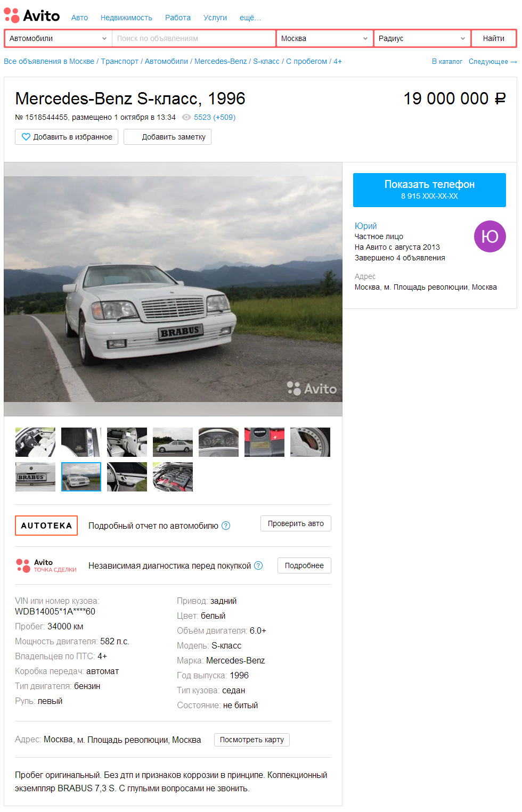Select the steering wheel interior thumbnail
The width and height of the screenshot is (522, 812).
pos(35,442)
